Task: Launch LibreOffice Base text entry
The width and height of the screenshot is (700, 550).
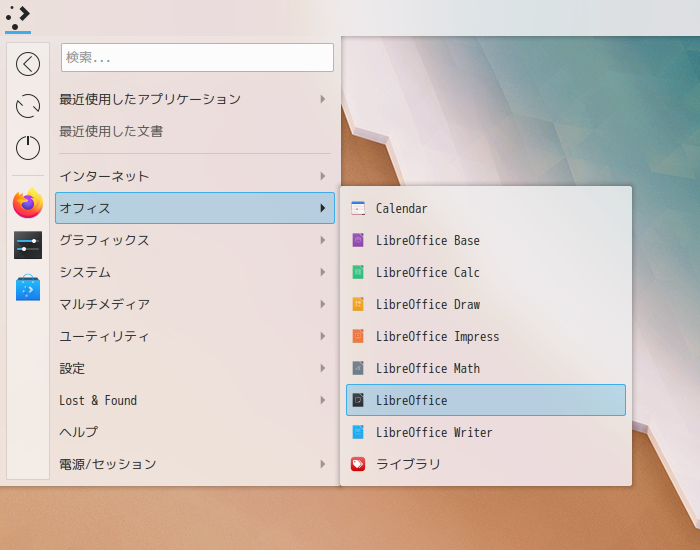Action: click(428, 240)
